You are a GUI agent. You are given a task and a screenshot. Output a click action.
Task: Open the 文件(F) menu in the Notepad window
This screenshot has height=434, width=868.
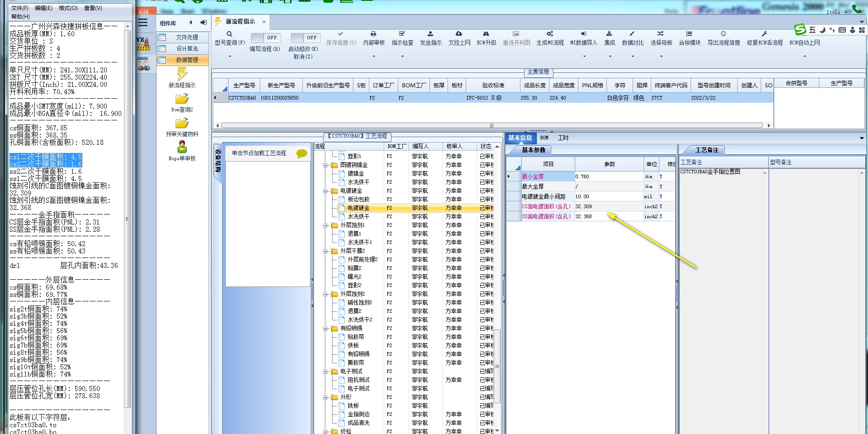pos(19,8)
